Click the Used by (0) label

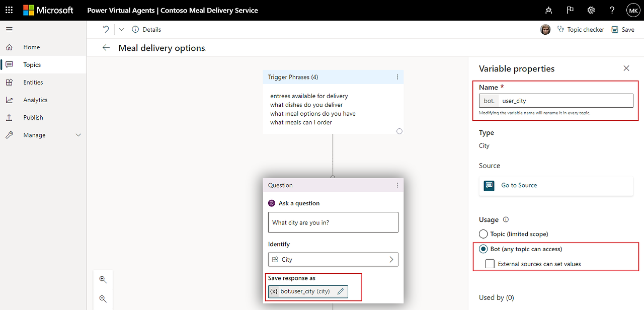point(497,297)
